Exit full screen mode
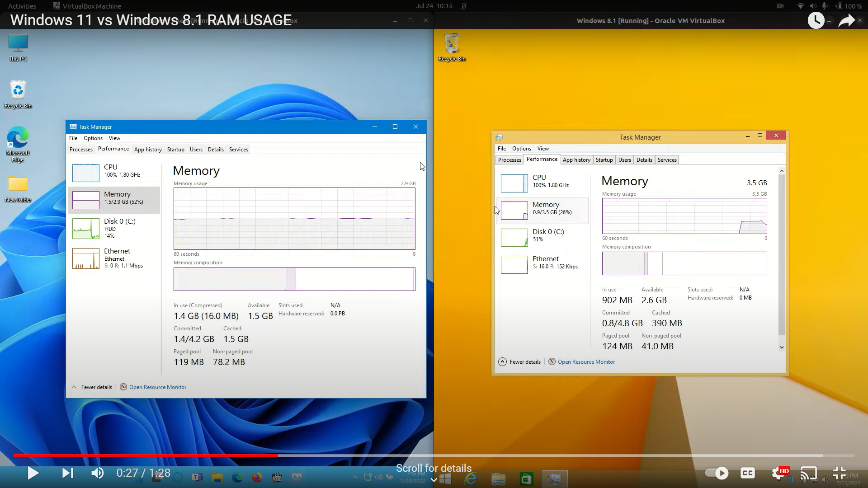This screenshot has width=868, height=488. tap(839, 473)
